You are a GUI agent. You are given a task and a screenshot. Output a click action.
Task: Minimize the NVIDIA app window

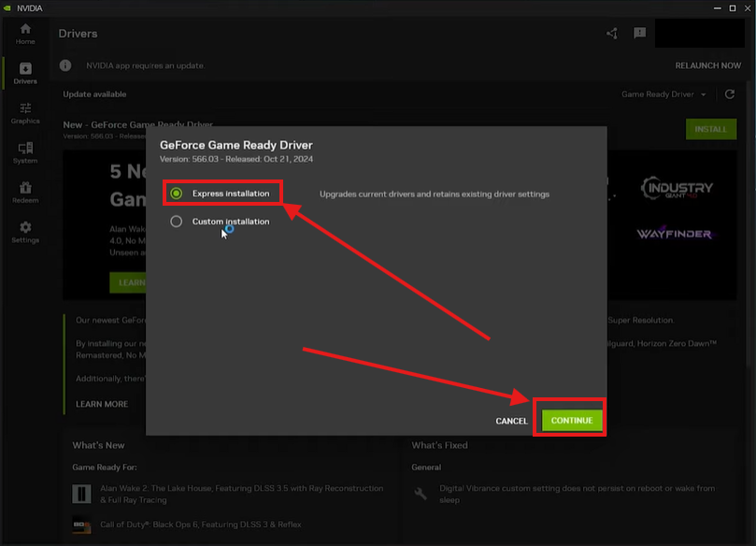718,8
